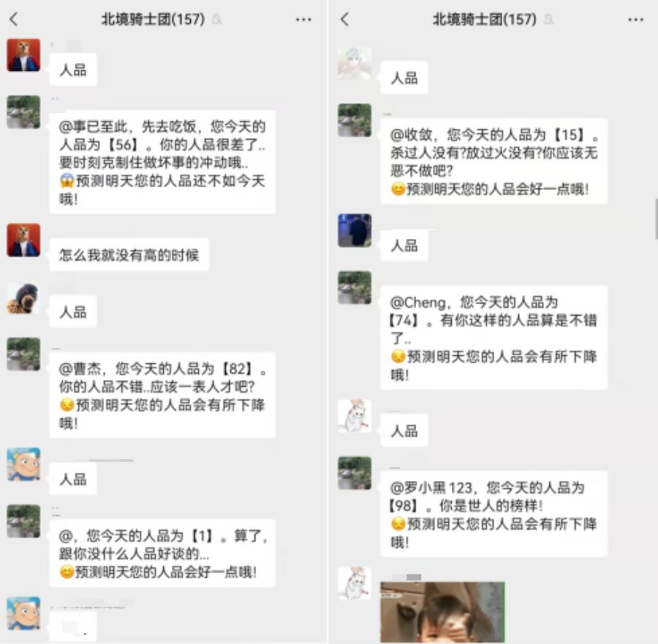Tap the left 北境骑士团(157) group title
Image resolution: width=658 pixels, height=644 pixels.
coord(154,19)
